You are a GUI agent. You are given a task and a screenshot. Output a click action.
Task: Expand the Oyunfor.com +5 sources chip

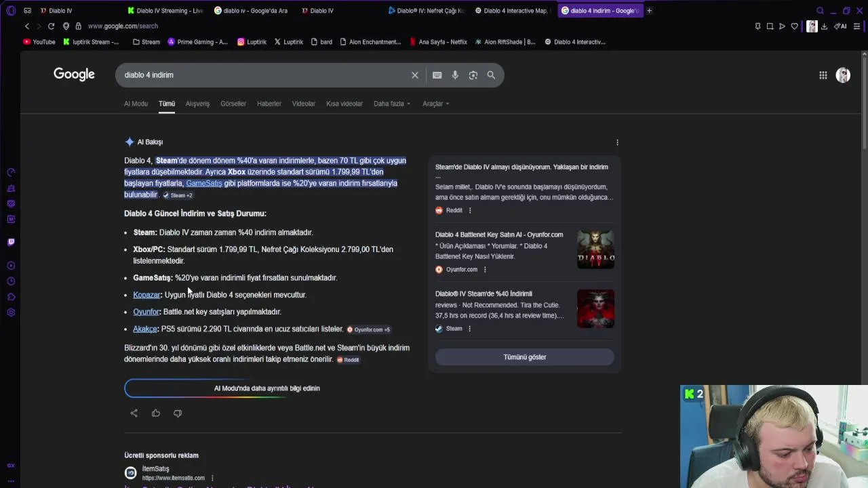(x=369, y=329)
